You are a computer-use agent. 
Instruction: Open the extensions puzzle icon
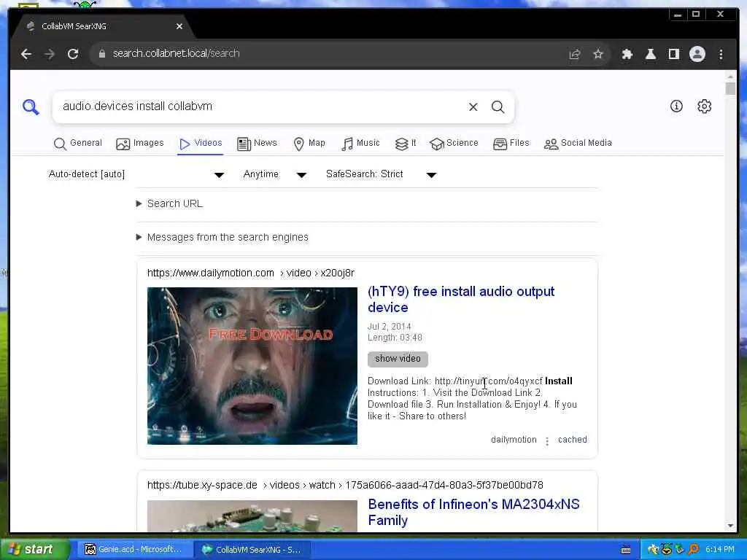pyautogui.click(x=627, y=54)
